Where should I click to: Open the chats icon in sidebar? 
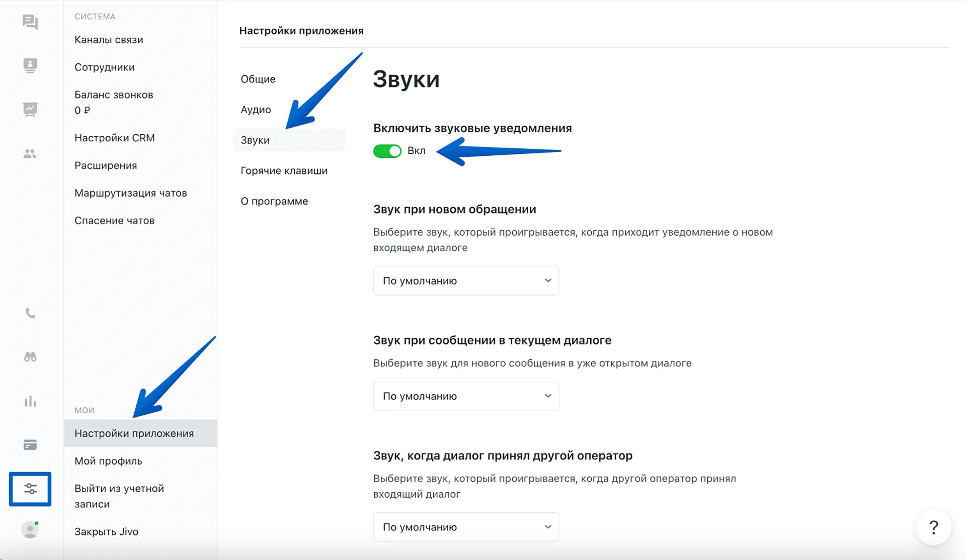click(x=30, y=22)
